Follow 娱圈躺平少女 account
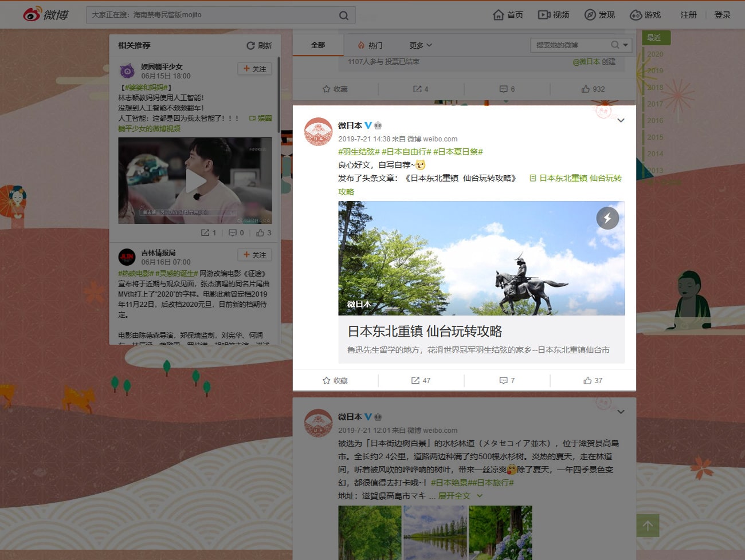This screenshot has height=560, width=745. pyautogui.click(x=254, y=69)
